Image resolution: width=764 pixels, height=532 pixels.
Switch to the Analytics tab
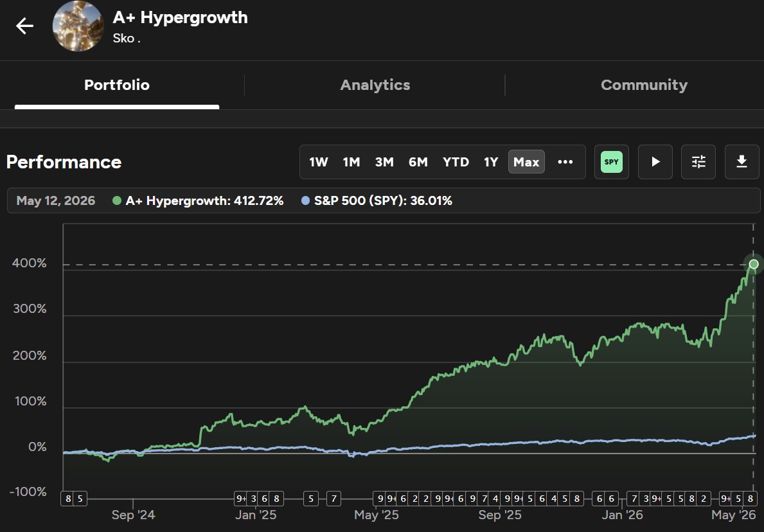click(x=375, y=85)
